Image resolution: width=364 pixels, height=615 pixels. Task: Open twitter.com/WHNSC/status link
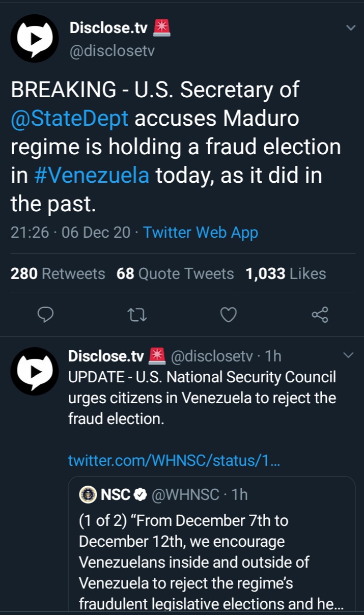pos(174,460)
